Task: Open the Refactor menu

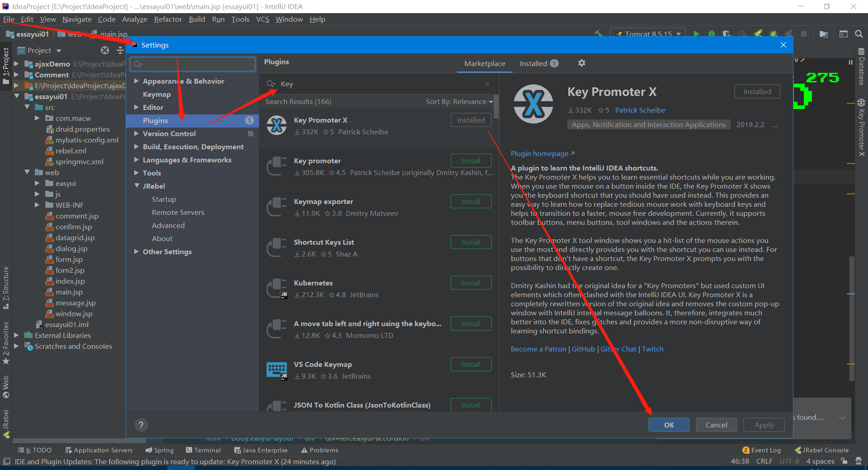Action: tap(168, 19)
